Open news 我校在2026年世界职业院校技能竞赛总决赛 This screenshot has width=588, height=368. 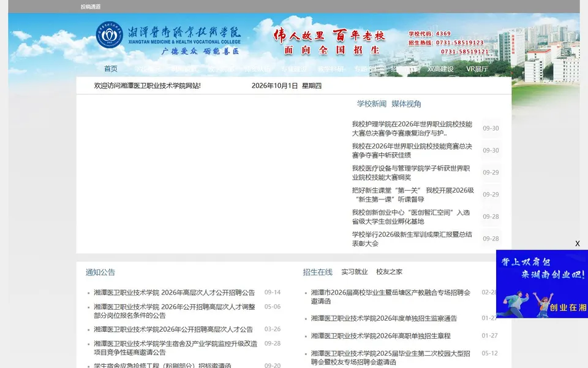click(x=412, y=151)
